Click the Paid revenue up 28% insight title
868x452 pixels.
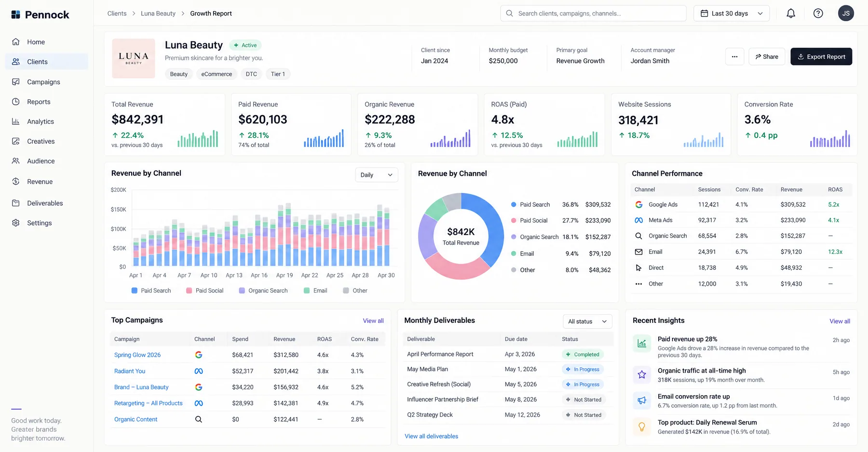[x=687, y=339]
